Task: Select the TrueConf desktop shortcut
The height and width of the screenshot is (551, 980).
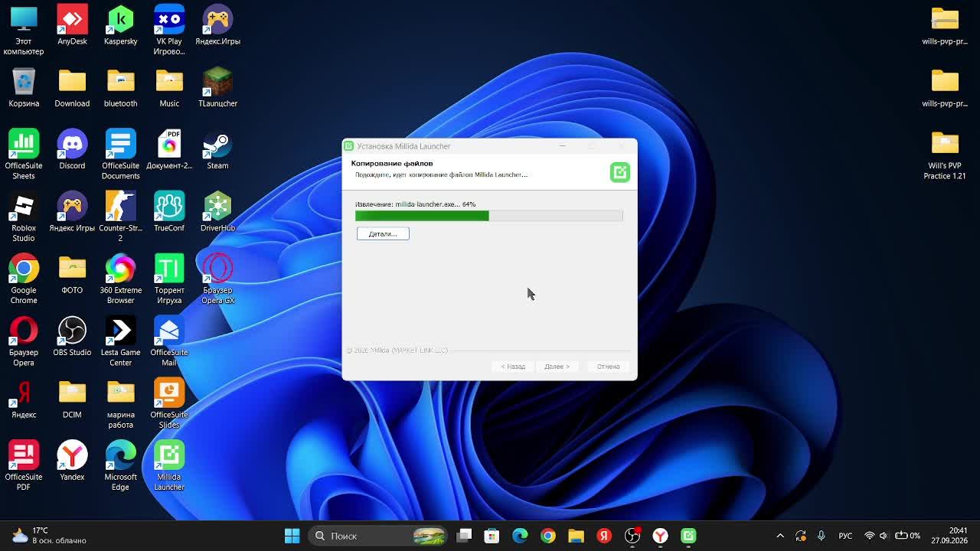Action: point(169,212)
